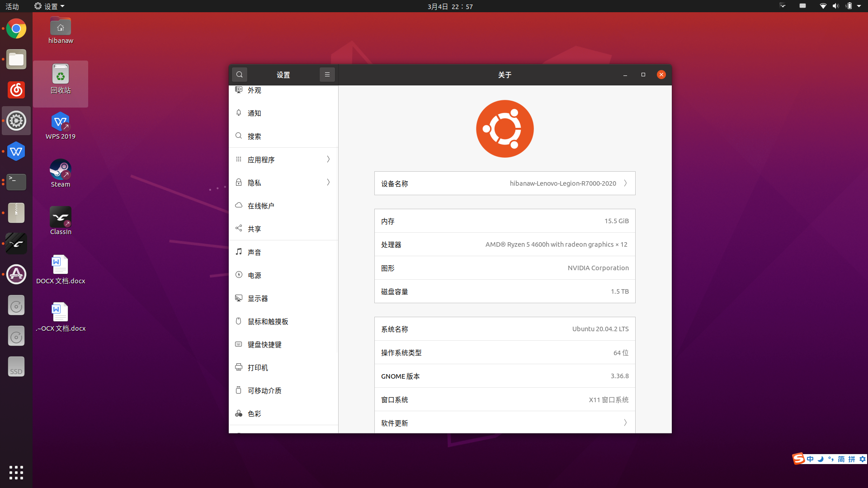This screenshot has height=488, width=868.
Task: Expand the Privacy submenu chevron
Action: [x=328, y=183]
